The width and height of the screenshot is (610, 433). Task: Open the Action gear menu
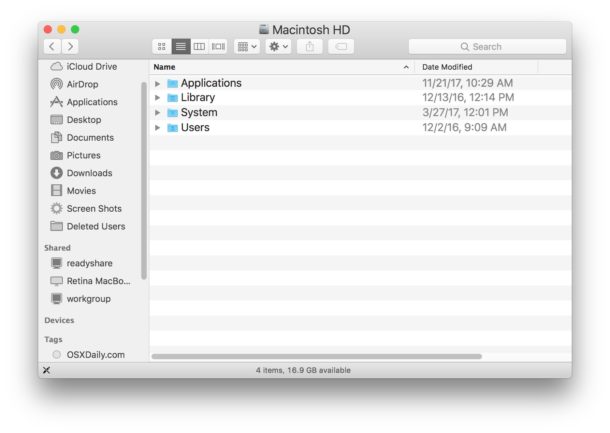tap(278, 47)
